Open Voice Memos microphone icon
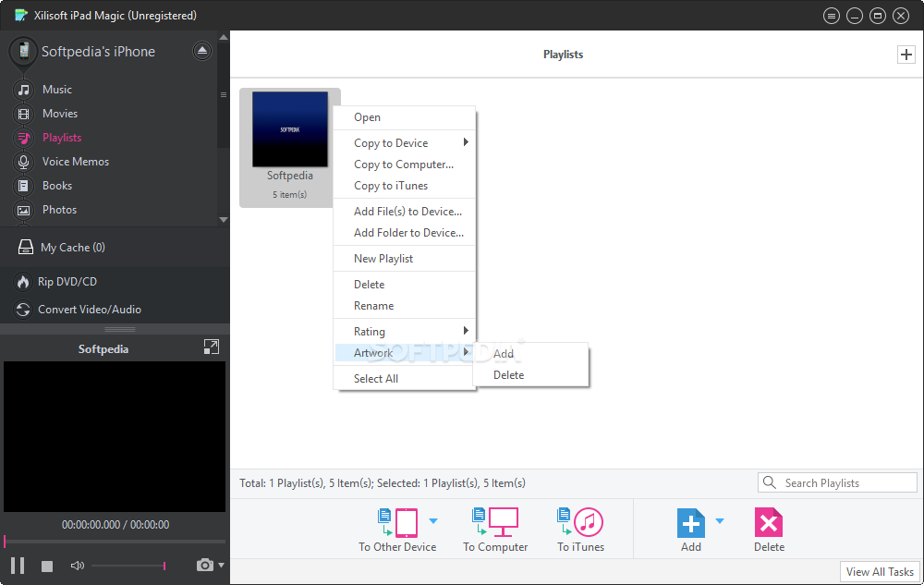The width and height of the screenshot is (924, 585). click(x=24, y=162)
